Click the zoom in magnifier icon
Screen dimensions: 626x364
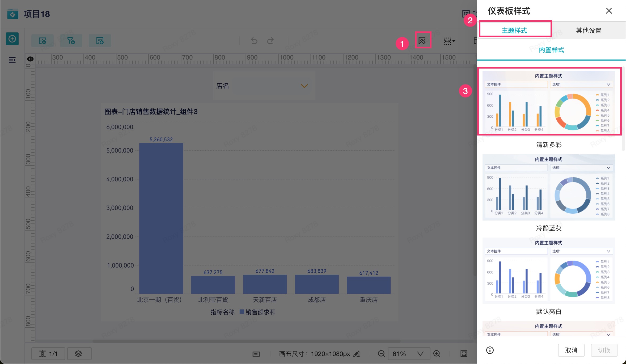[x=437, y=354]
